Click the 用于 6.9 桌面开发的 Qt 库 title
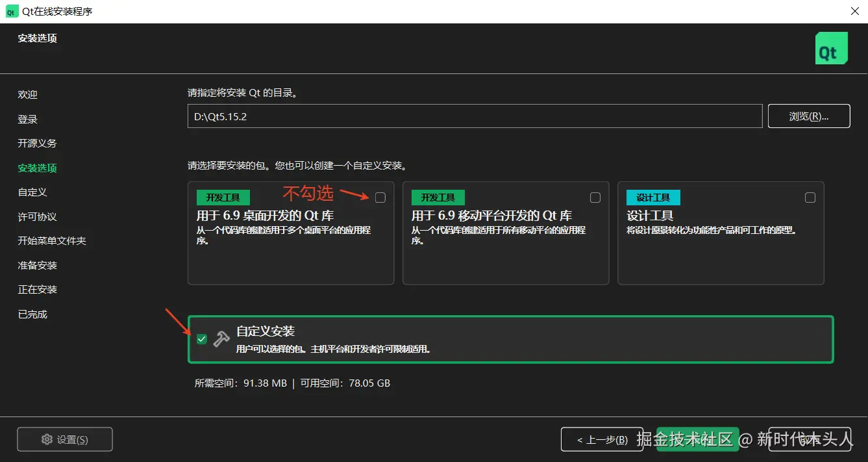Screen dimensions: 868x462 click(265, 215)
